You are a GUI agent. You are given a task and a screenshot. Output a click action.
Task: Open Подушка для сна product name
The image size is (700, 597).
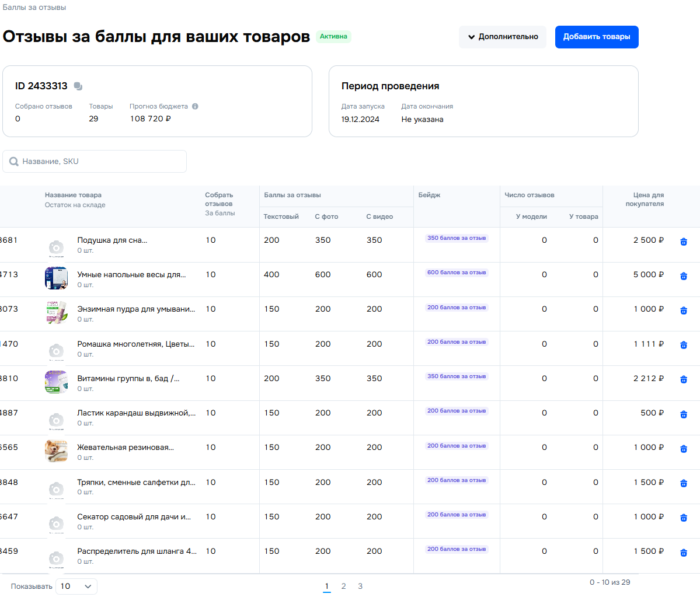112,240
